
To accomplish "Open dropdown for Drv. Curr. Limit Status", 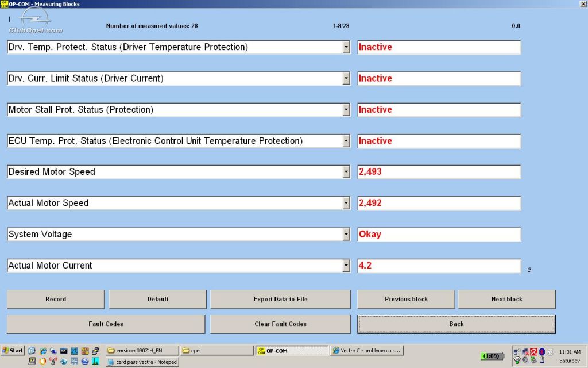I will [x=346, y=78].
